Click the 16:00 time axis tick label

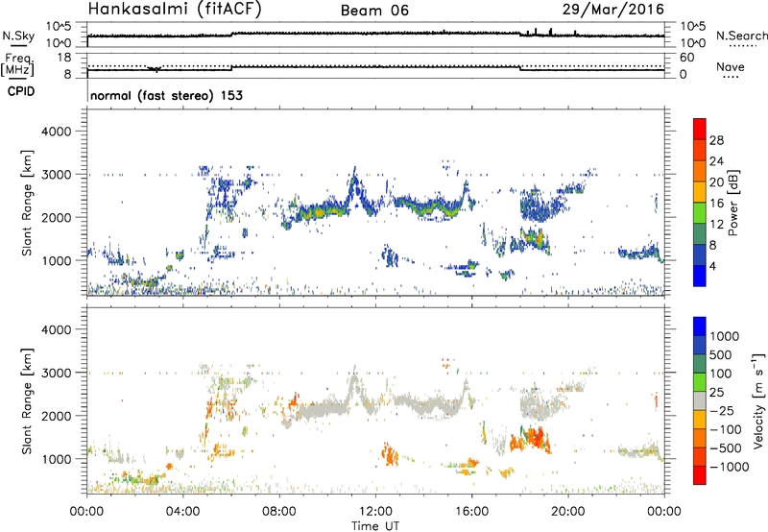click(x=471, y=512)
